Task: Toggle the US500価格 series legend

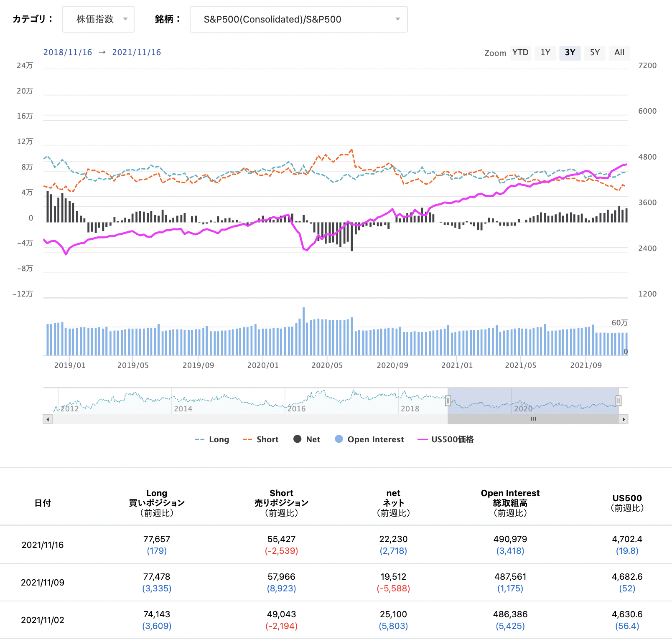Action: (x=445, y=439)
